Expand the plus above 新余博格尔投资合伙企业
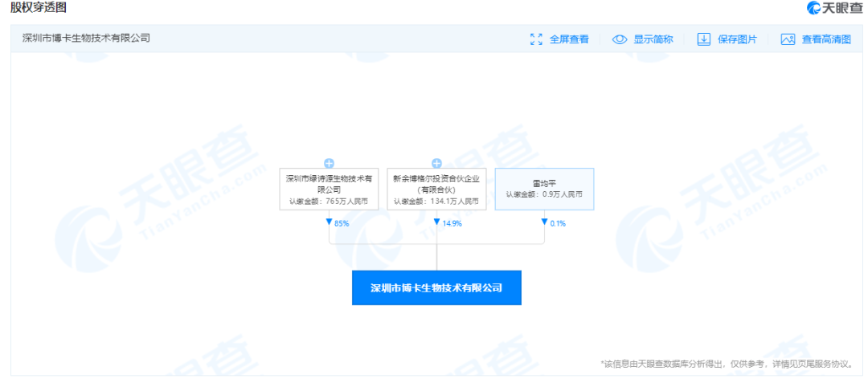Viewport: 868px width, 383px height. (436, 163)
